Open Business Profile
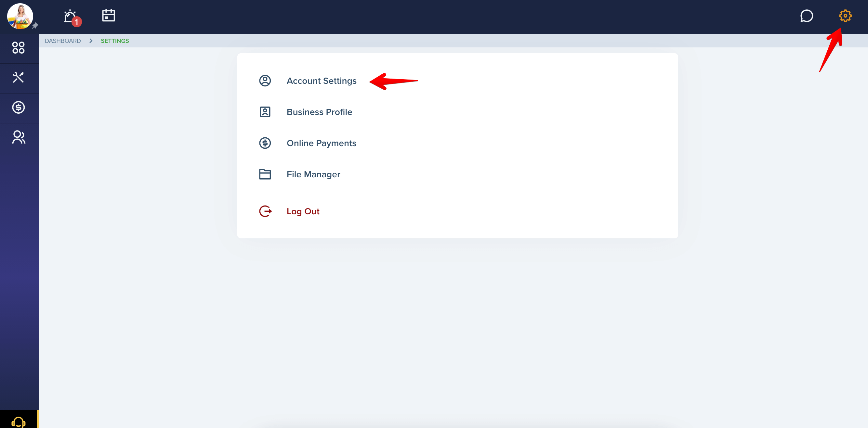This screenshot has width=868, height=428. coord(320,112)
